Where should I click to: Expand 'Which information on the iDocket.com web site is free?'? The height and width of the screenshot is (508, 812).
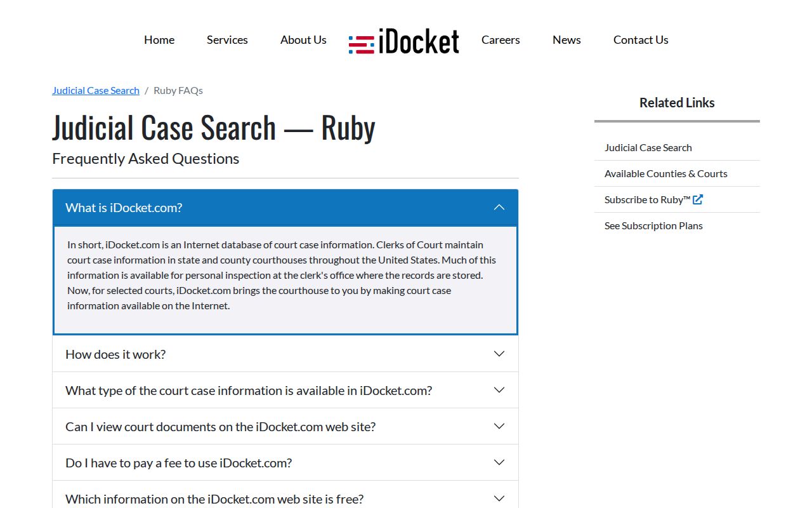coord(285,495)
